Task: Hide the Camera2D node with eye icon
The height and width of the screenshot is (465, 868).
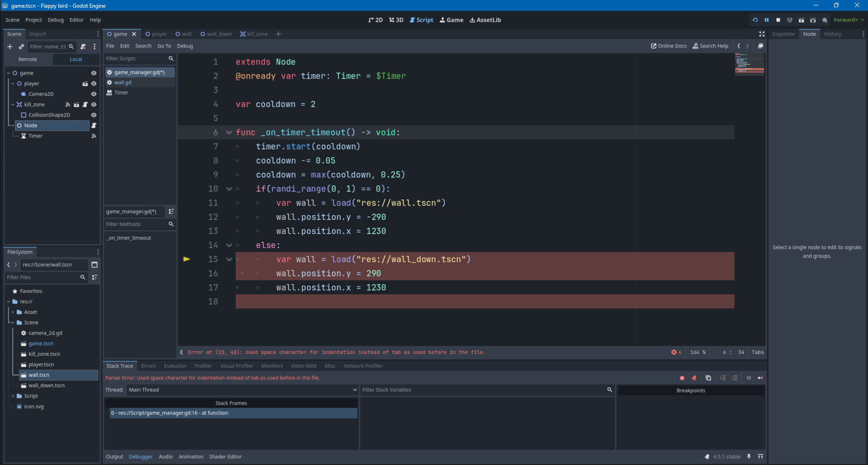Action: tap(94, 94)
